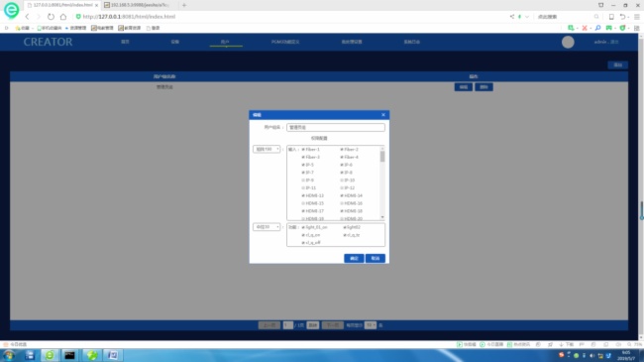Open the command prompt taskbar icon
Viewport: 644px width, 362px height.
pyautogui.click(x=69, y=355)
